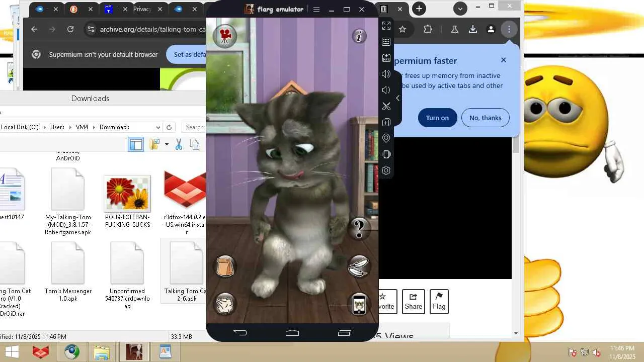Click VM4 in the Explorer address path

coord(82,127)
